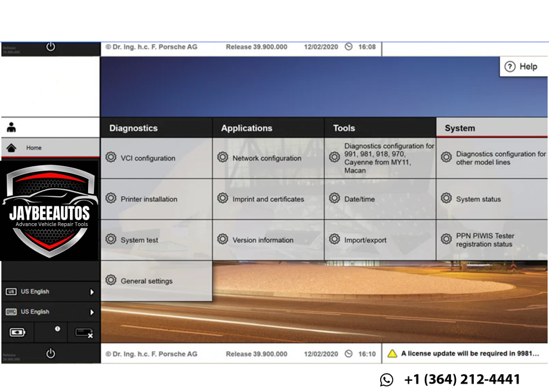Image resolution: width=549 pixels, height=392 pixels.
Task: Open PPN PIWIS Tester registration status
Action: pos(492,240)
